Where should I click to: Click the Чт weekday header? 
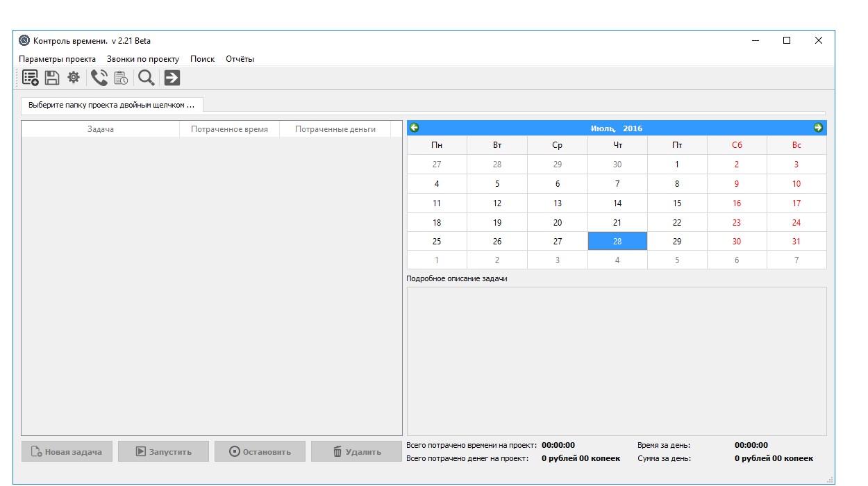tap(617, 145)
